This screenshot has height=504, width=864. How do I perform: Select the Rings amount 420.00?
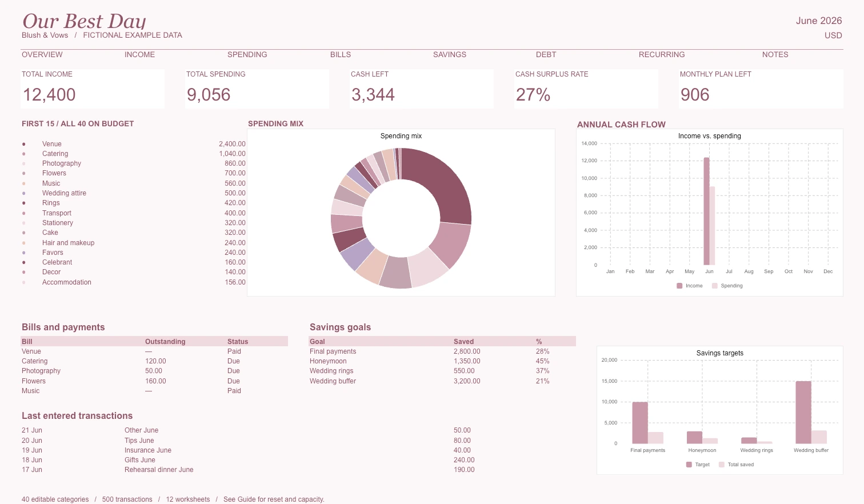pos(235,203)
